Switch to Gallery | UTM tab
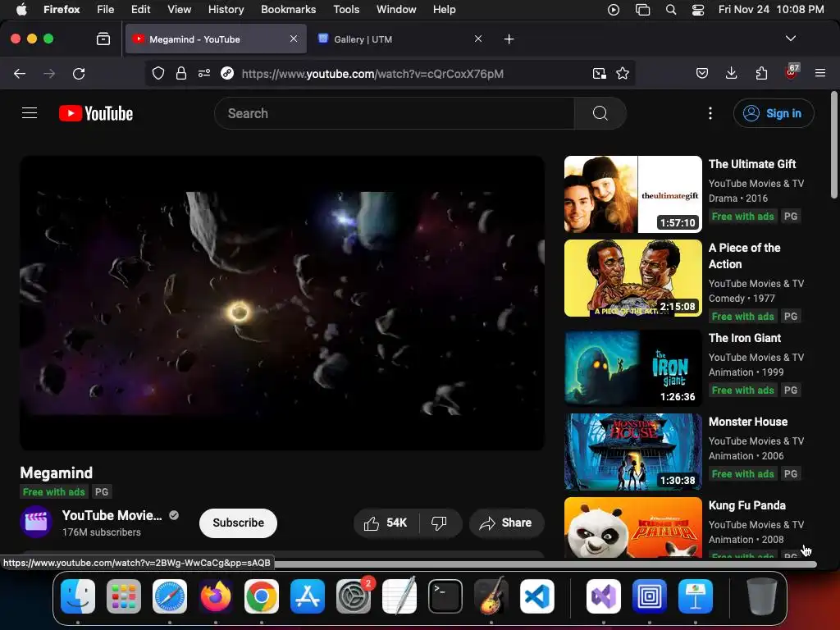Image resolution: width=840 pixels, height=630 pixels. (x=398, y=39)
